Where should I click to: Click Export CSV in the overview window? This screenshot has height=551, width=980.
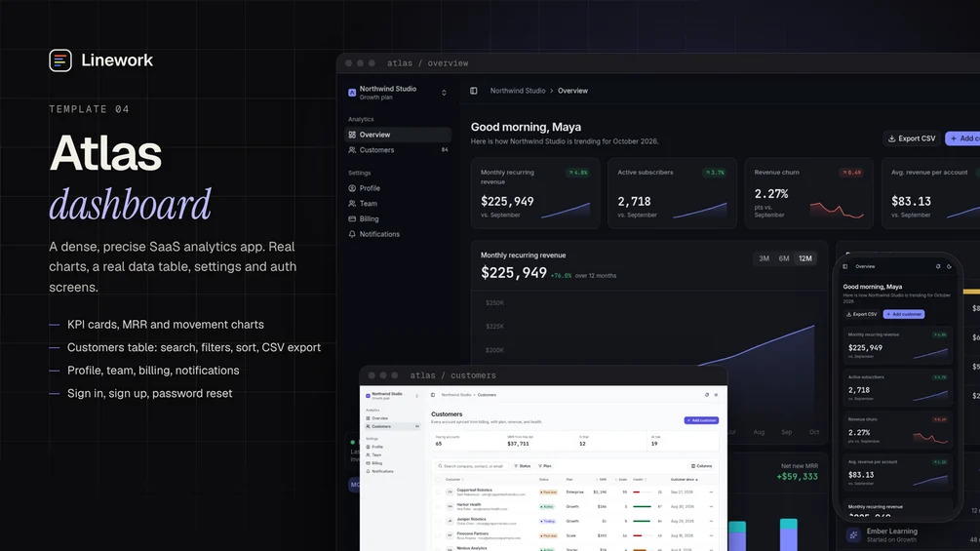[x=912, y=138]
